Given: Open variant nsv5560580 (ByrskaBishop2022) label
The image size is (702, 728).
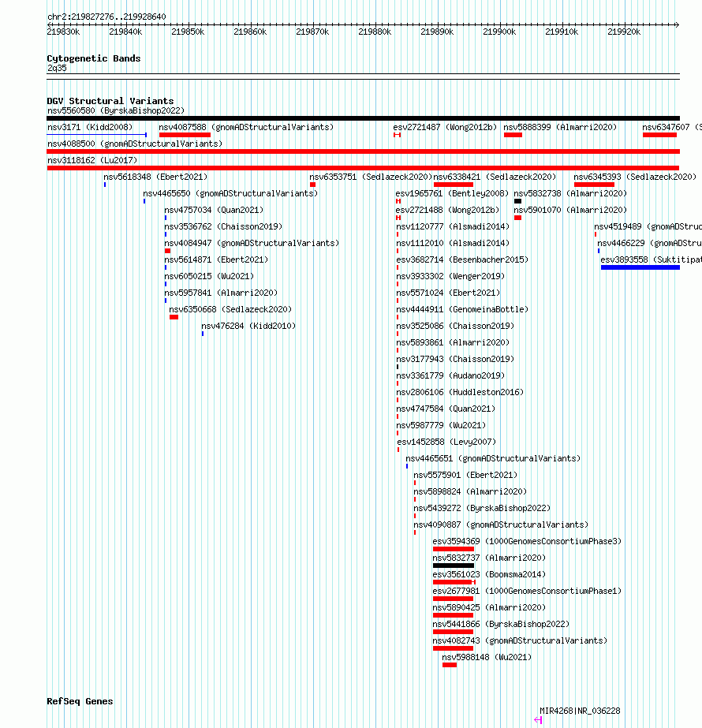Looking at the screenshot, I should click(x=116, y=110).
